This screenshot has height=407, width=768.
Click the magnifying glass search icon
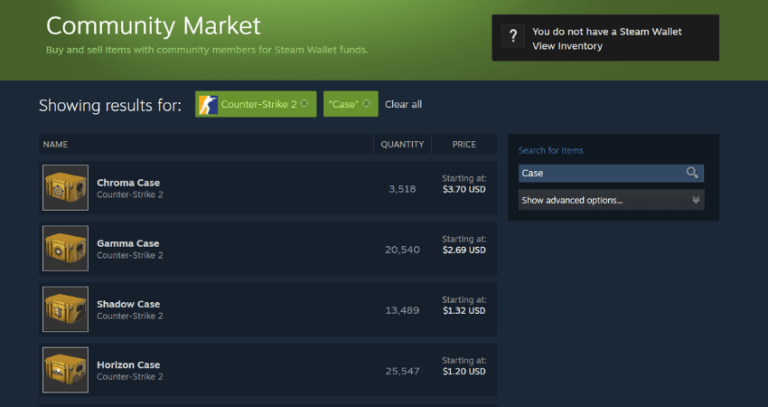pos(692,173)
